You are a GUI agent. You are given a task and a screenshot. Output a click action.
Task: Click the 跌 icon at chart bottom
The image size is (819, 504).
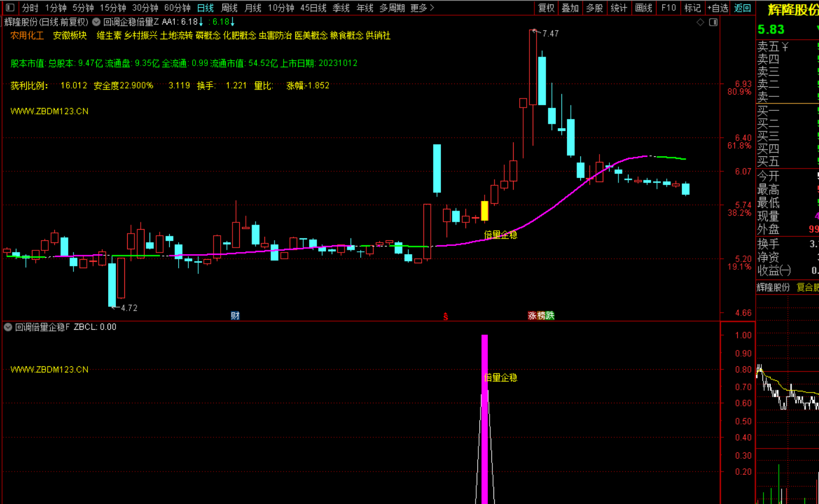click(x=550, y=316)
